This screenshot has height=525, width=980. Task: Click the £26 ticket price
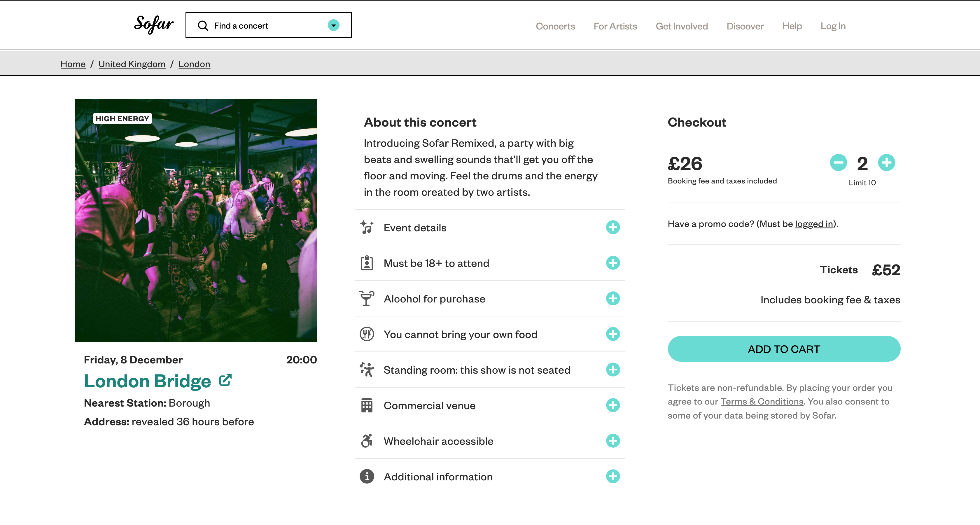(685, 164)
